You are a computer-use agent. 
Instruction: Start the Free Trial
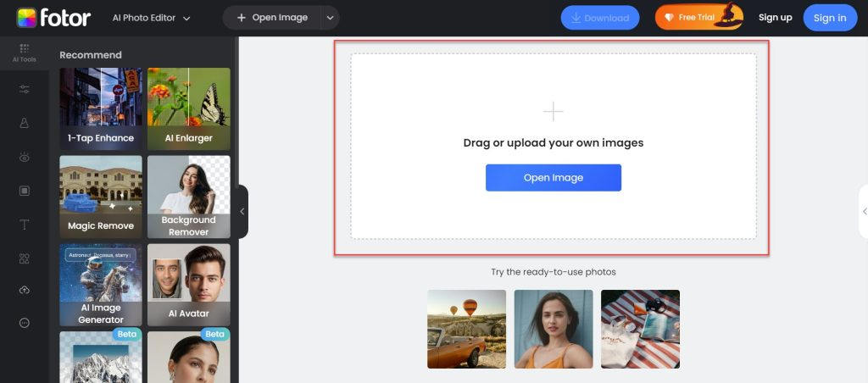pyautogui.click(x=698, y=17)
